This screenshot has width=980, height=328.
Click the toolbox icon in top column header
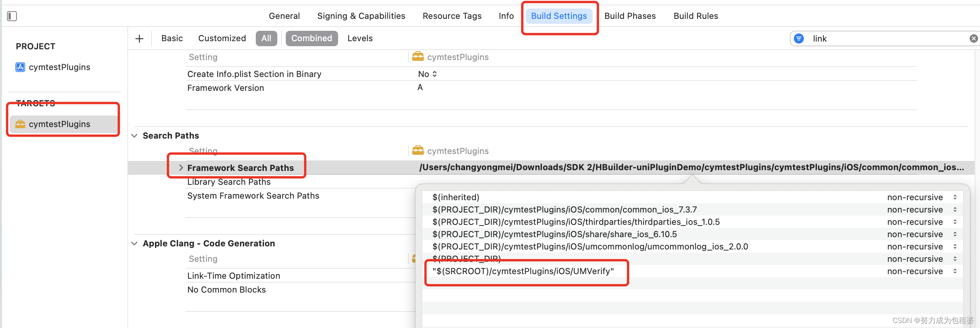coord(418,57)
